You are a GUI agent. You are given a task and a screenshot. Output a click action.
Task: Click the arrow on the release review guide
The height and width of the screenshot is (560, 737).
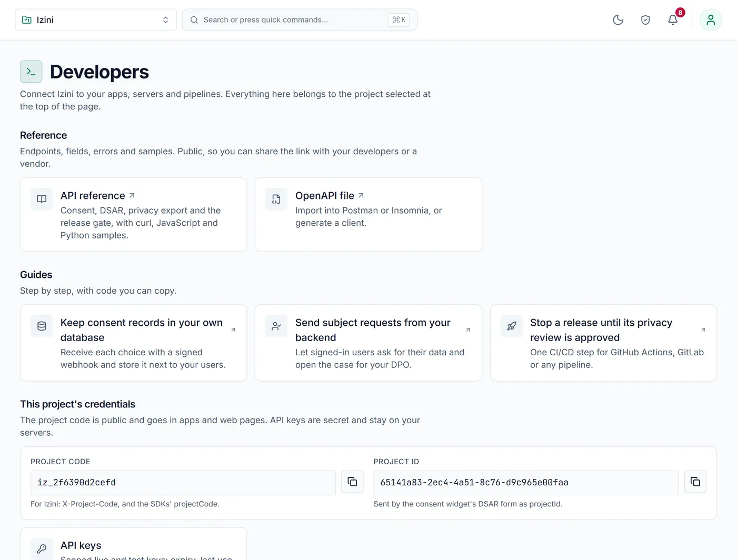(703, 330)
